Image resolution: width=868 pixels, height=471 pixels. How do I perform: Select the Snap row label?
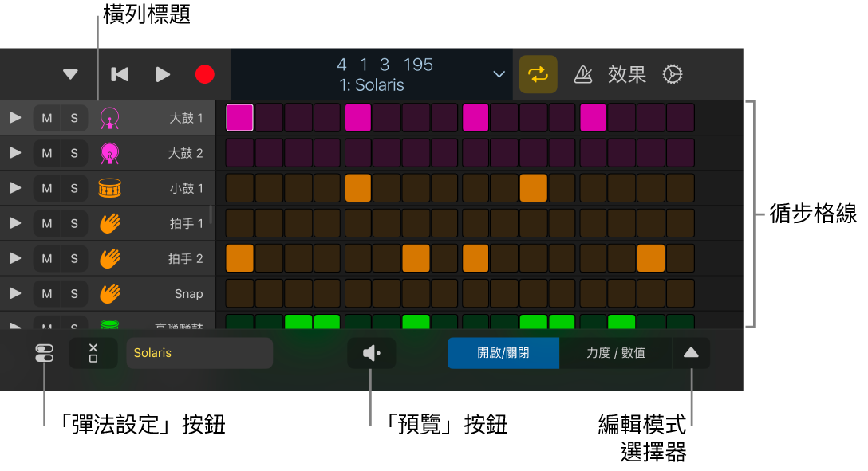[x=189, y=293]
